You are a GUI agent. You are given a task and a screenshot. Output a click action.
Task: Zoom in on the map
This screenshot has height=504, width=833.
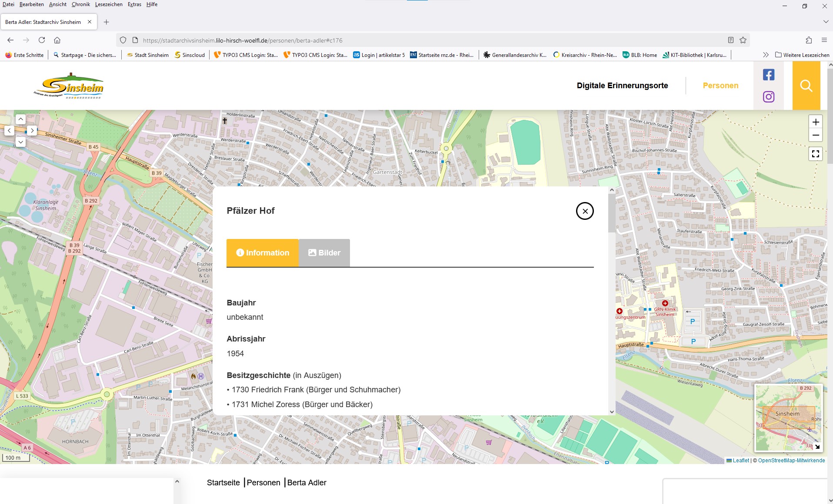click(x=815, y=122)
